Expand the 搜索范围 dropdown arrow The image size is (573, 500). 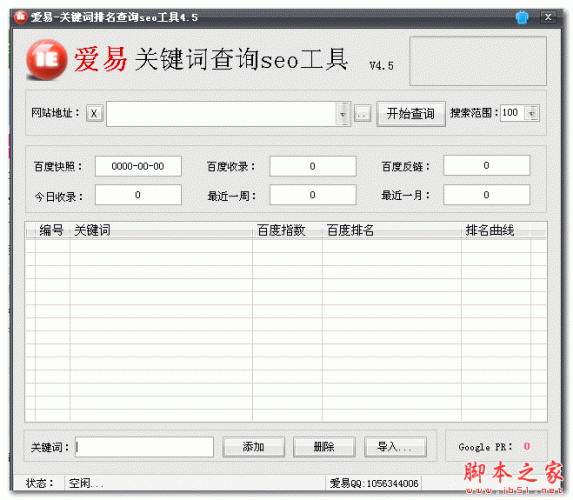coord(532,113)
